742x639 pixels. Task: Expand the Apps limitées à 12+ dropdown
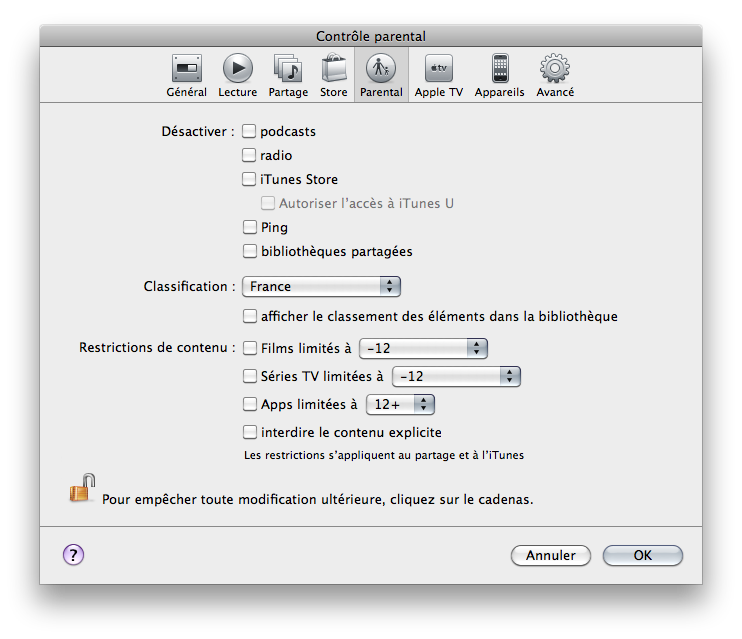point(400,405)
